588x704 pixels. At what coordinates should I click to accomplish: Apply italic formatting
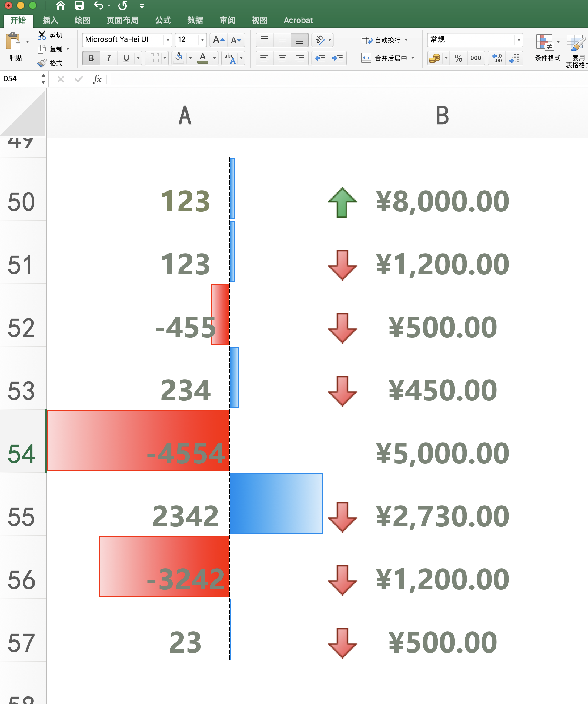(108, 58)
